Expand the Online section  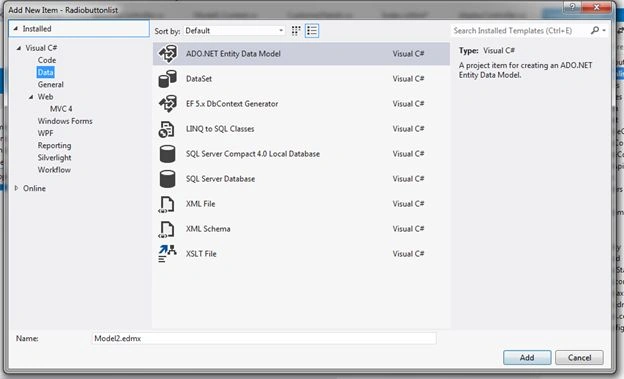[16, 188]
